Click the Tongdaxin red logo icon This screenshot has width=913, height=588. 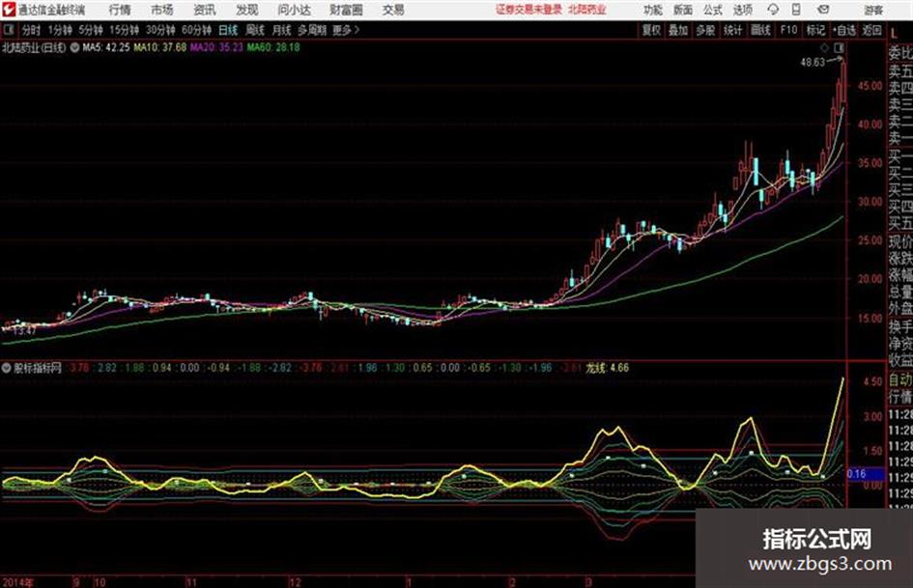[x=8, y=10]
